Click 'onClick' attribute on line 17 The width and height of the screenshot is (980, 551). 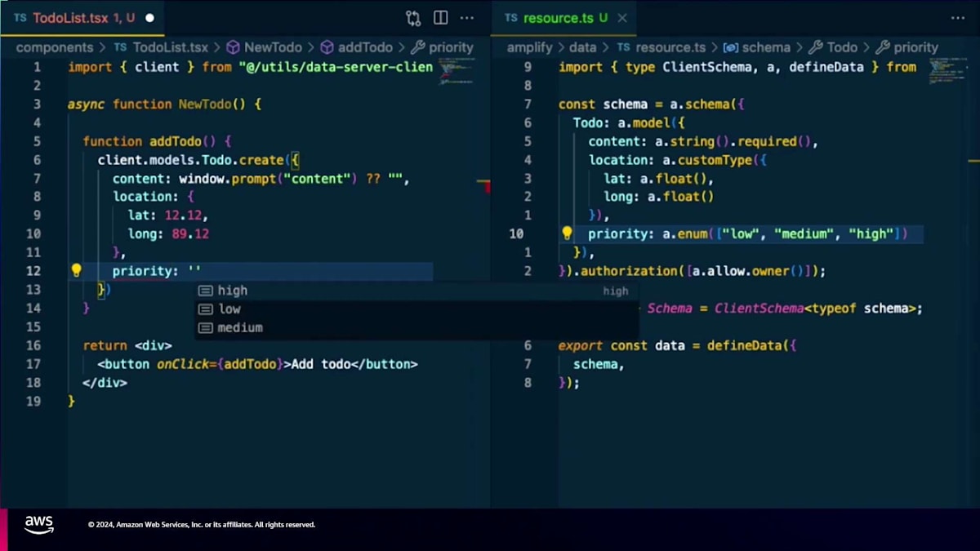[x=184, y=364]
